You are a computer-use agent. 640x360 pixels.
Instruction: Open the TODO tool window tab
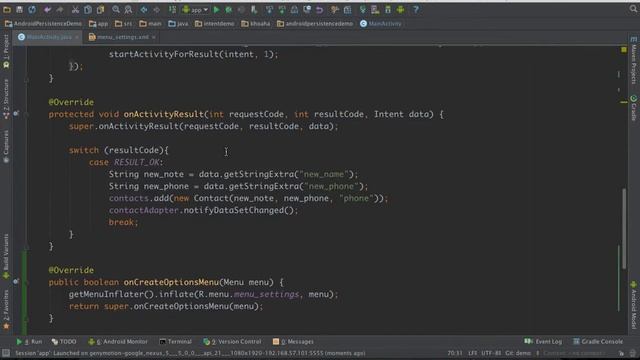pyautogui.click(x=64, y=342)
